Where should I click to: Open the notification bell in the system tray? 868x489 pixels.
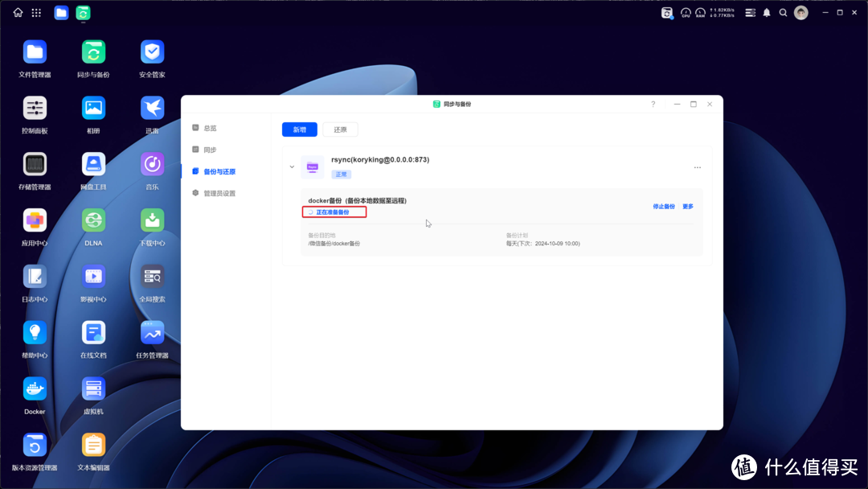766,12
